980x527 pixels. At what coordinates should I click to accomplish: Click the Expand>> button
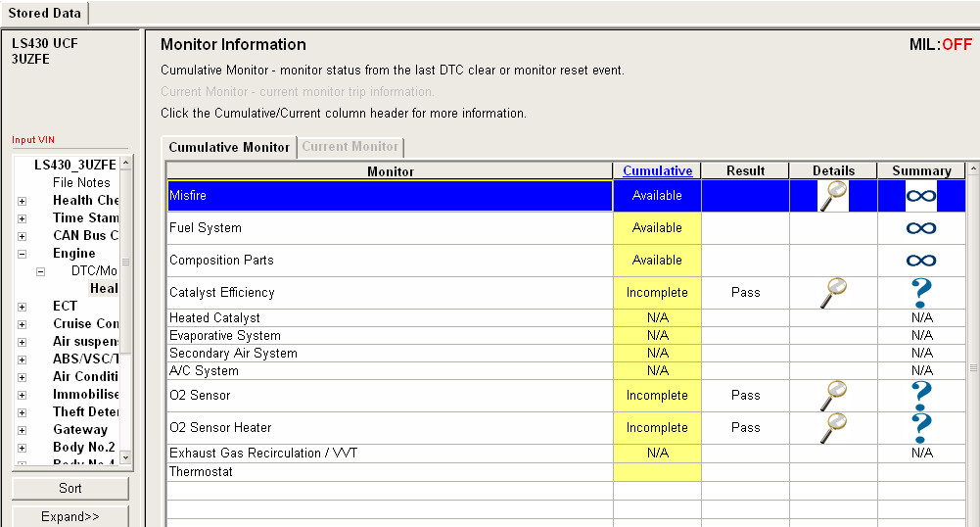[70, 516]
